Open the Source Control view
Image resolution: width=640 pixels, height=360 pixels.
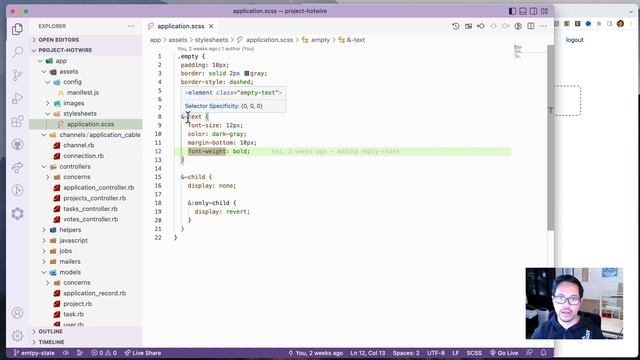[17, 75]
